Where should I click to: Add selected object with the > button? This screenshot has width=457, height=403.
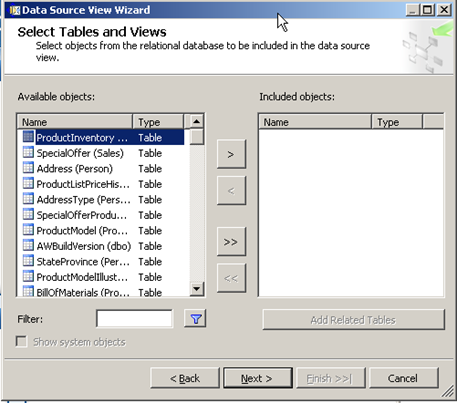click(231, 154)
